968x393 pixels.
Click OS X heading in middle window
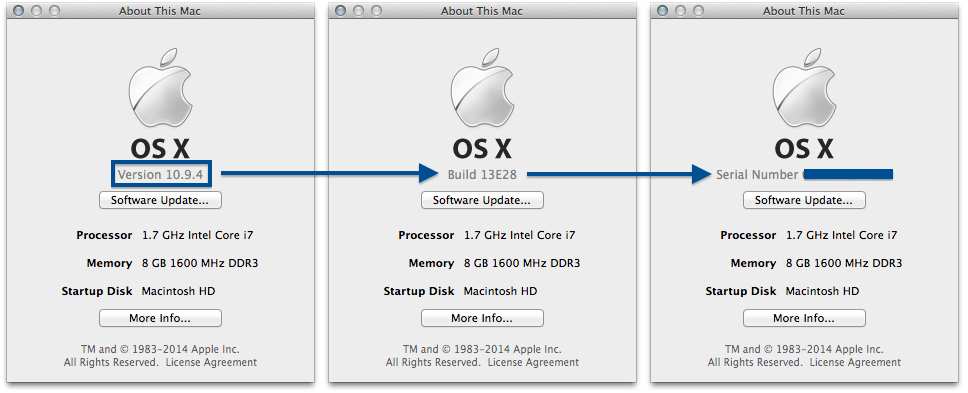[482, 149]
